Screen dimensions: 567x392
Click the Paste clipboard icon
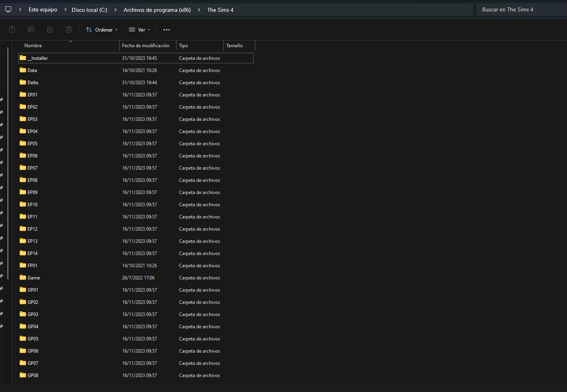coord(12,30)
